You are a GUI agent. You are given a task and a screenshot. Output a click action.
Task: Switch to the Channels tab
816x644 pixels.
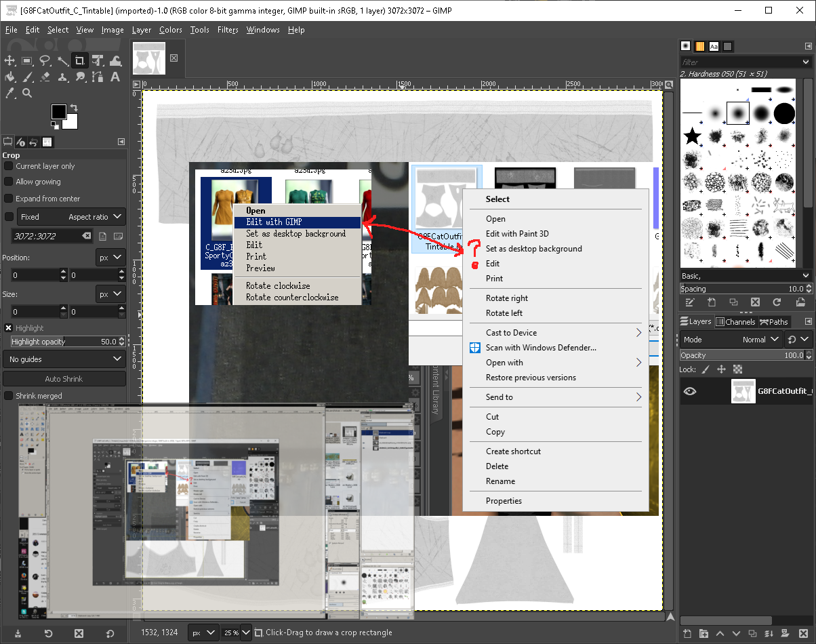point(735,322)
